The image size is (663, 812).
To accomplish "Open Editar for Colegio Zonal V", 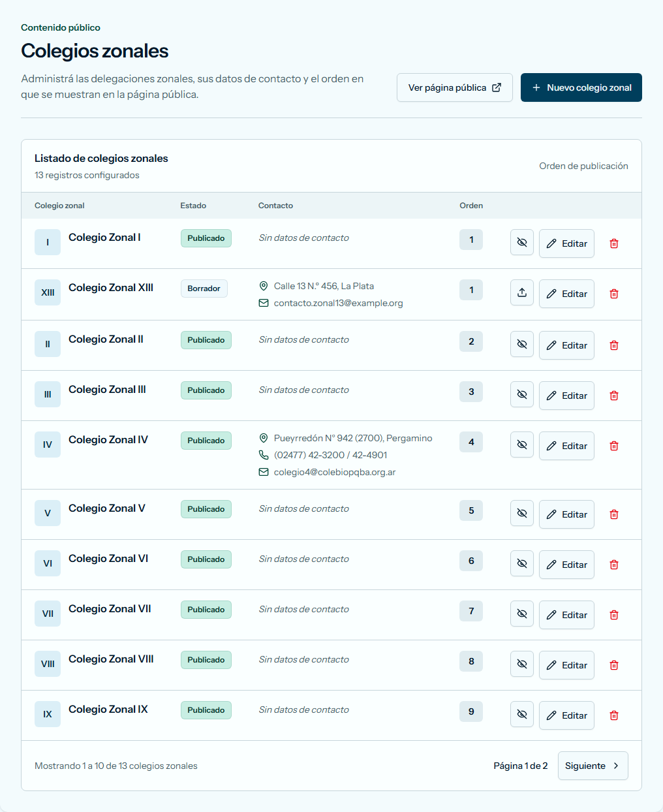I will (566, 514).
